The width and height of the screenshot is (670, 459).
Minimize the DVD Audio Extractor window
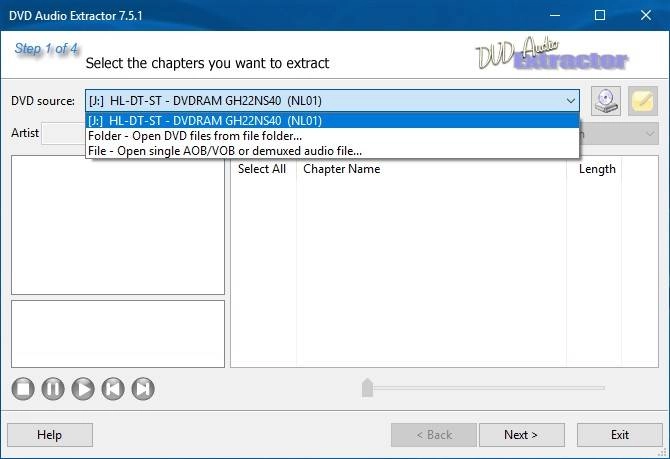(x=555, y=15)
